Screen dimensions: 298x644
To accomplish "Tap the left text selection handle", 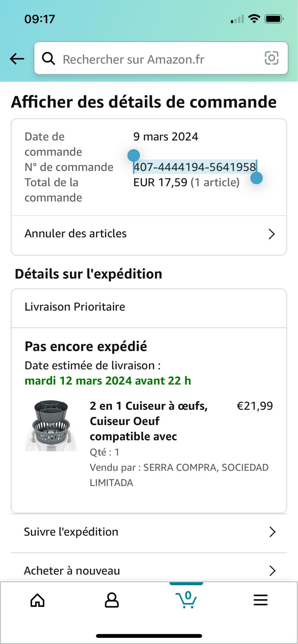I will coord(134,155).
